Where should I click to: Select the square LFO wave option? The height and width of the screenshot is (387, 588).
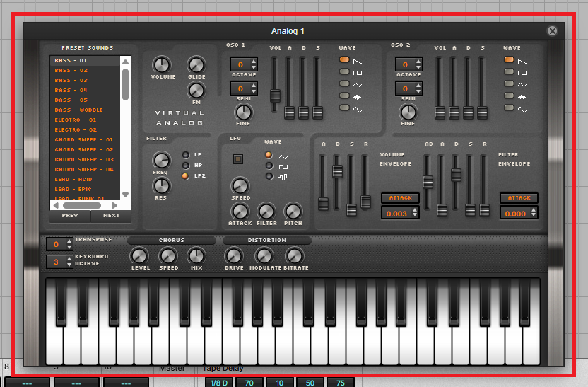(x=269, y=166)
